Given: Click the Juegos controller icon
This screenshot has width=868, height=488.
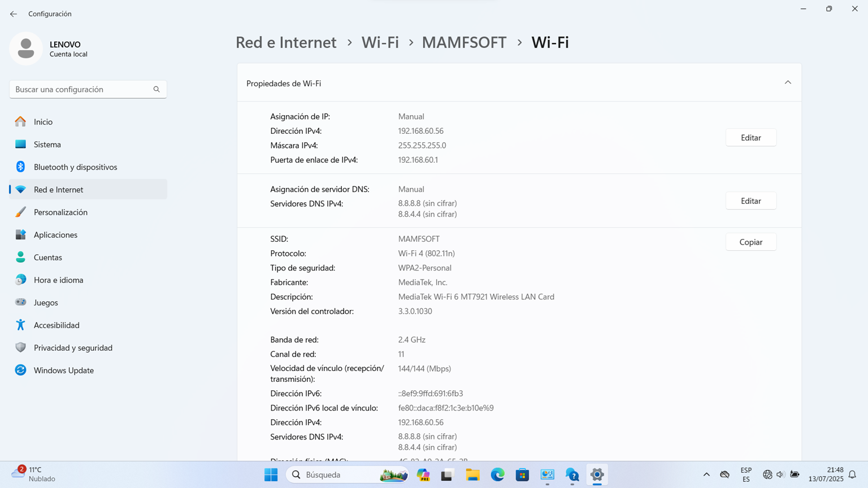Looking at the screenshot, I should click(20, 302).
